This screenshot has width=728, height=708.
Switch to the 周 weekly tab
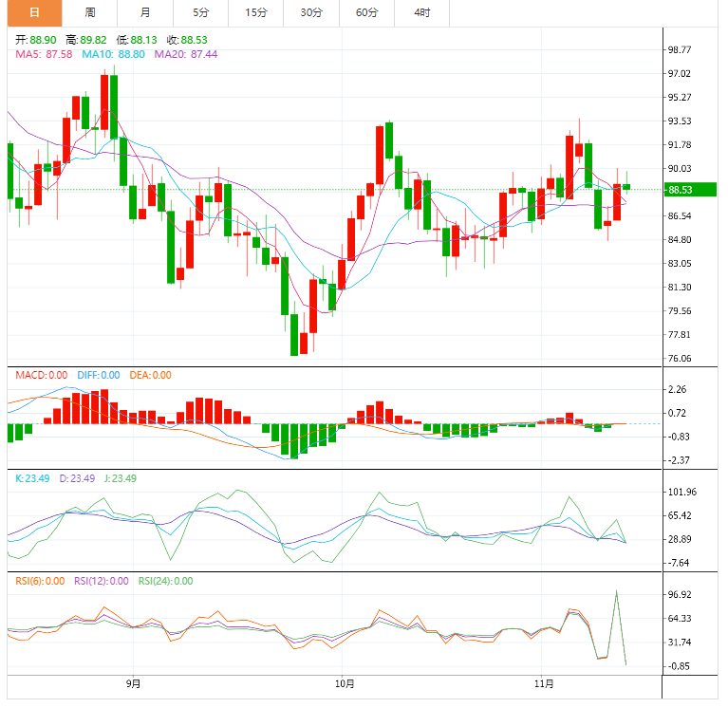click(89, 12)
